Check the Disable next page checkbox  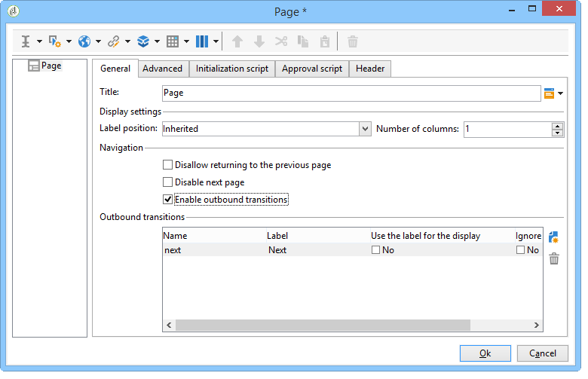167,182
